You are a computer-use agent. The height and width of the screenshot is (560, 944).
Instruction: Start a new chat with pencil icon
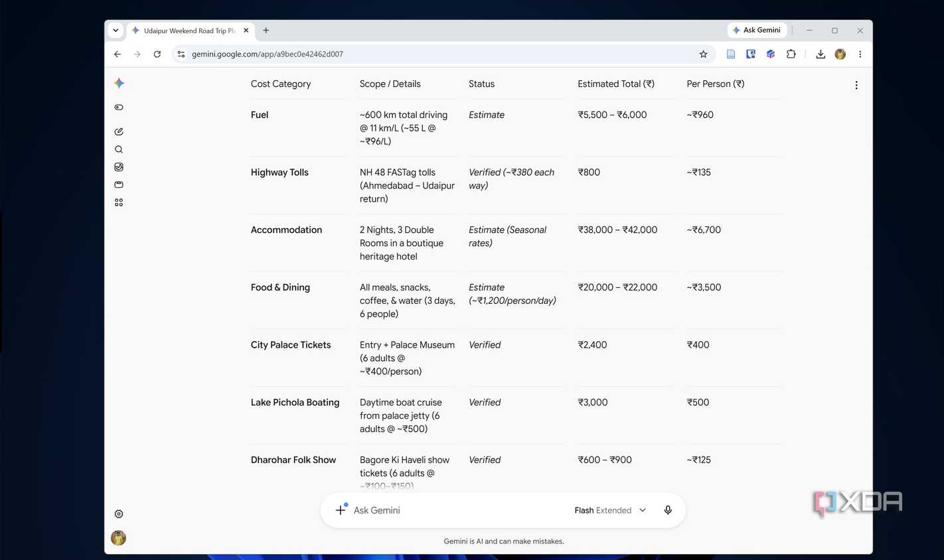click(x=119, y=131)
